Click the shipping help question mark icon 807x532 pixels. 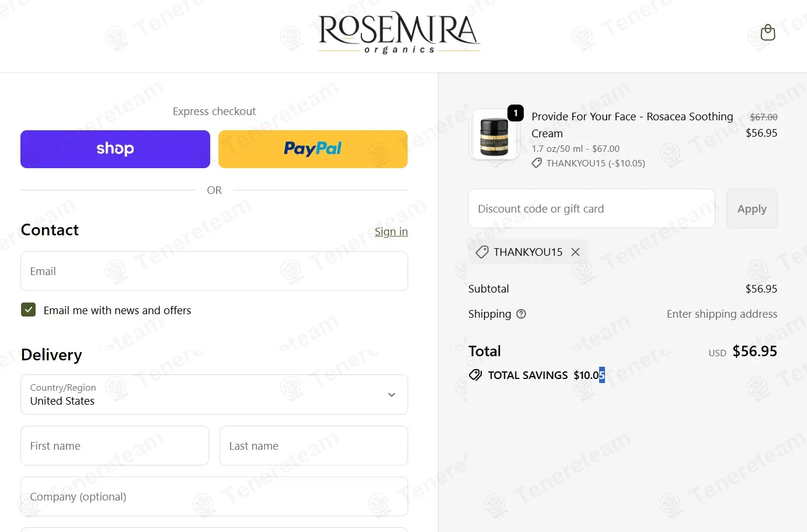(x=521, y=314)
